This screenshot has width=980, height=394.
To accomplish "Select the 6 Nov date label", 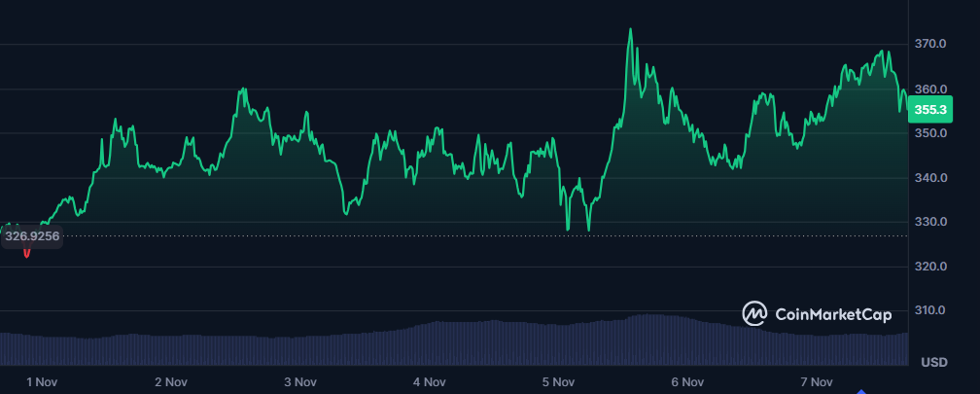I will (x=687, y=381).
